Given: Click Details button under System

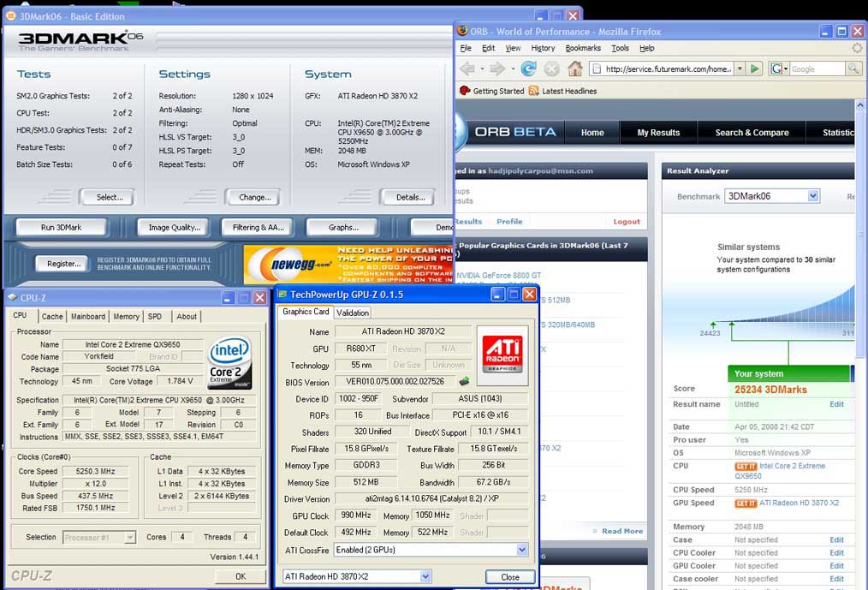Looking at the screenshot, I should tap(408, 197).
